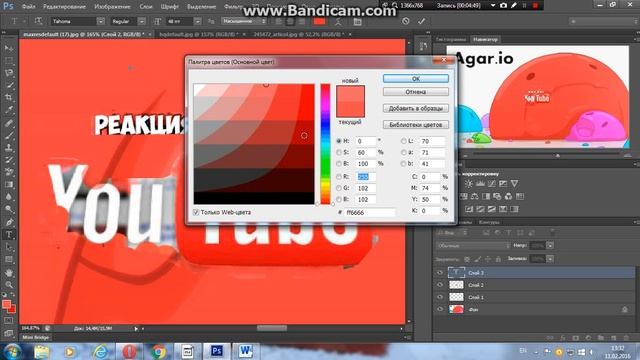The width and height of the screenshot is (640, 360).
Task: Cancel current text edits icon in options bar
Action: click(405, 21)
